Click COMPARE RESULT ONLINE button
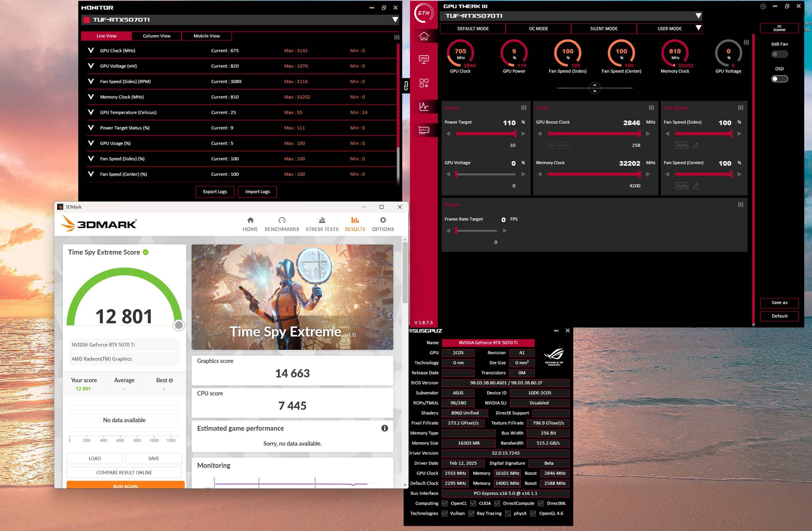The image size is (812, 531). tap(124, 473)
